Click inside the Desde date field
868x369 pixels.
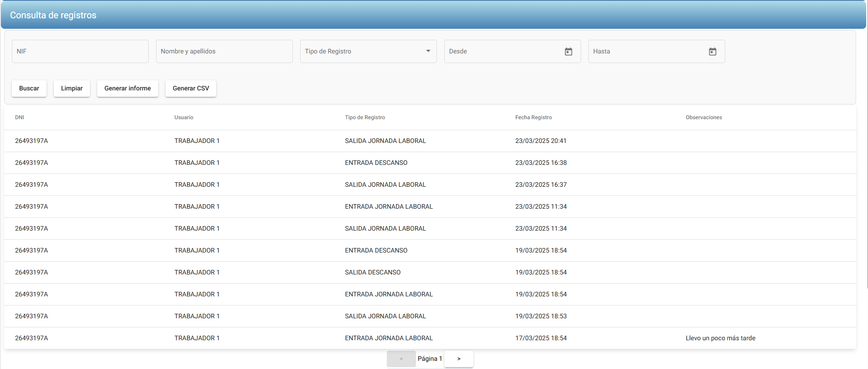pyautogui.click(x=502, y=51)
